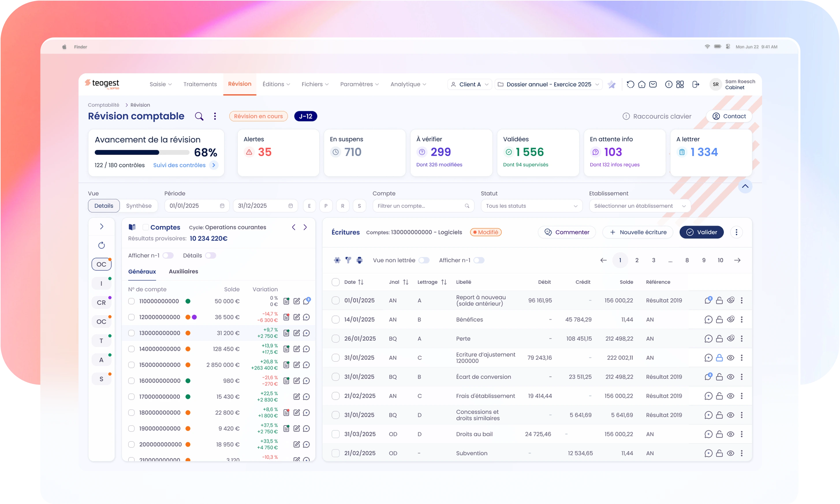Click Nouvelle écriture button
The image size is (840, 504).
[637, 232]
